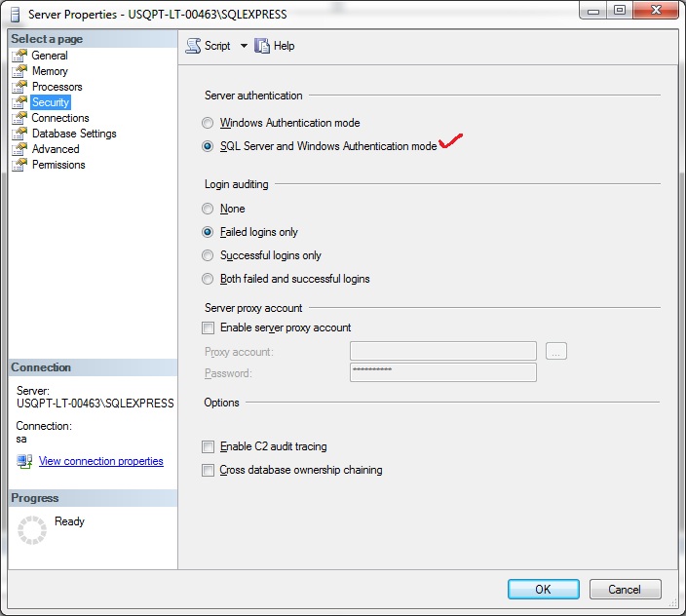Select Windows Authentication mode radio button
This screenshot has width=686, height=616.
[208, 123]
